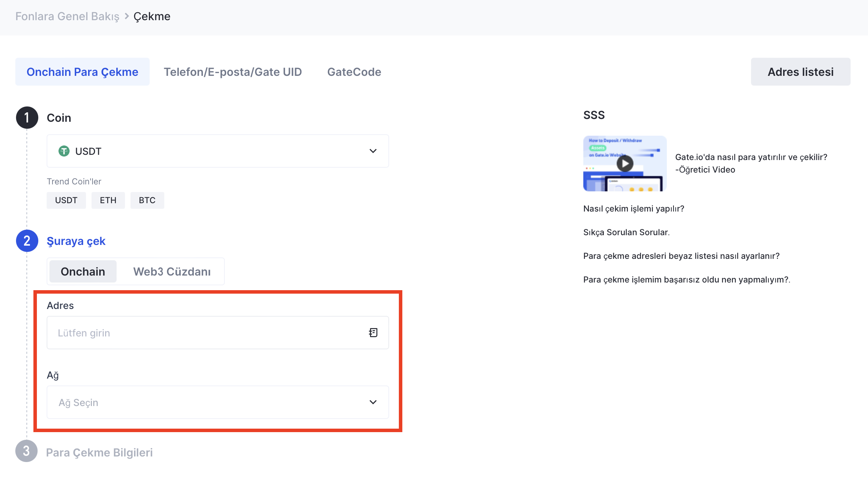Open the Adres listesi button

(800, 72)
